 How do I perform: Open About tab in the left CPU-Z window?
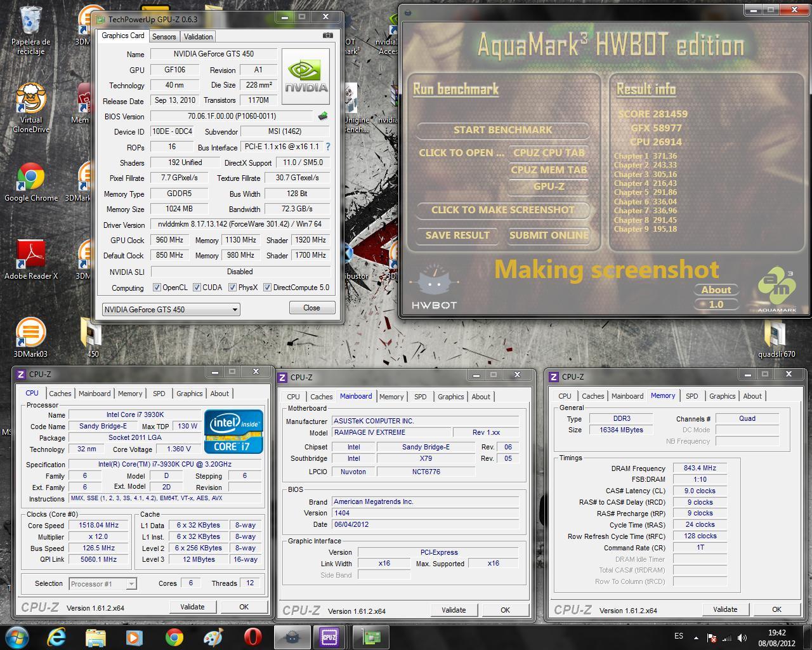coord(220,394)
